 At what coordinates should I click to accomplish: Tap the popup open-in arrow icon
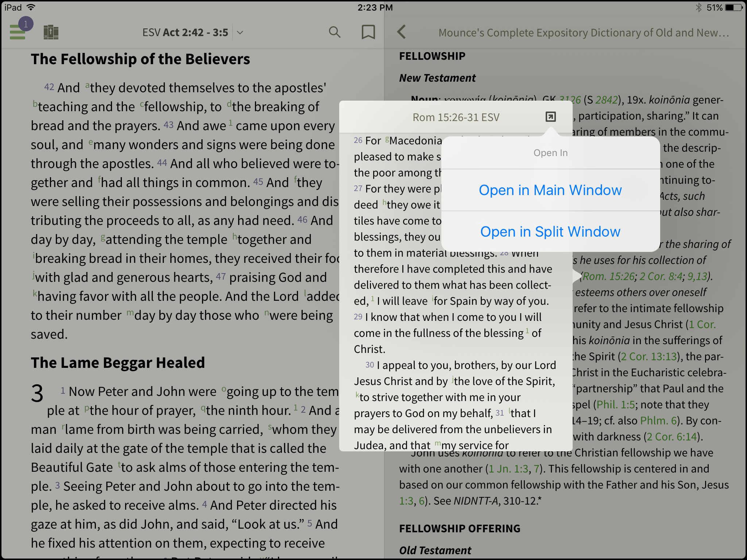tap(550, 117)
